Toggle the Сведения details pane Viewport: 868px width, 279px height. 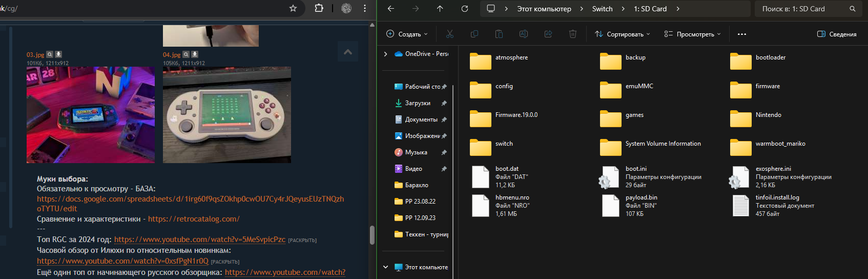pos(837,34)
